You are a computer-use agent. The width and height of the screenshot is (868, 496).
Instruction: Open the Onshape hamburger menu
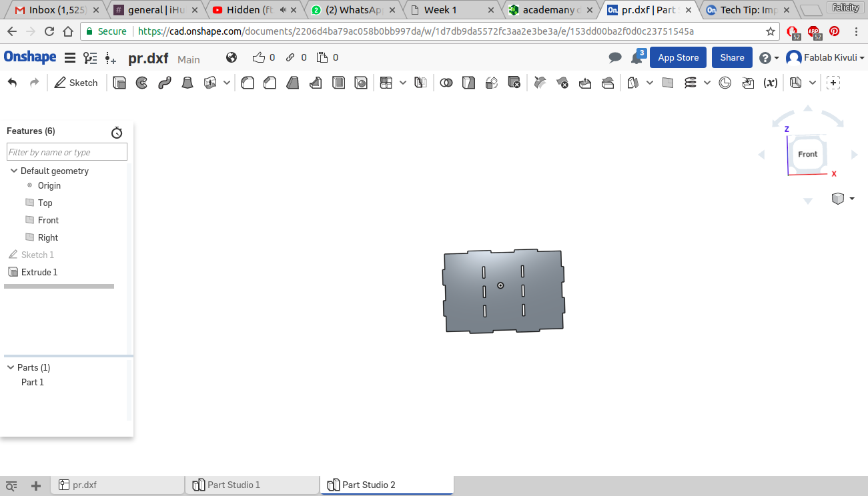(x=70, y=58)
